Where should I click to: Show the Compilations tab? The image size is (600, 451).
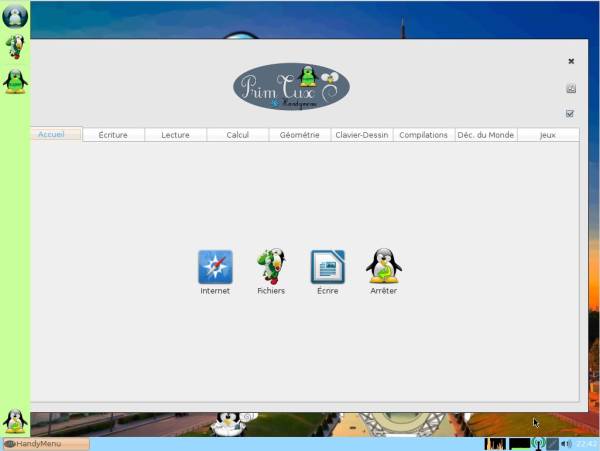tap(424, 135)
